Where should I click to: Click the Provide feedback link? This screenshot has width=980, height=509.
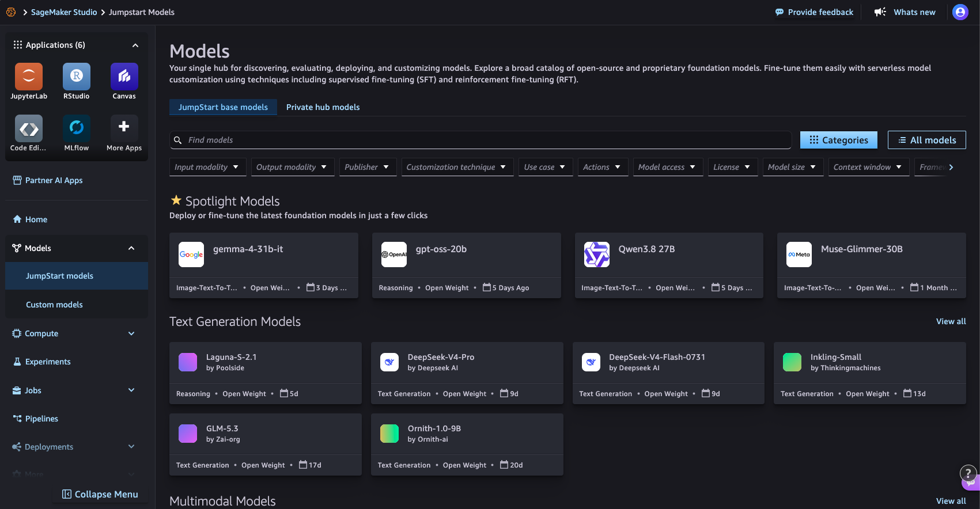coord(814,12)
